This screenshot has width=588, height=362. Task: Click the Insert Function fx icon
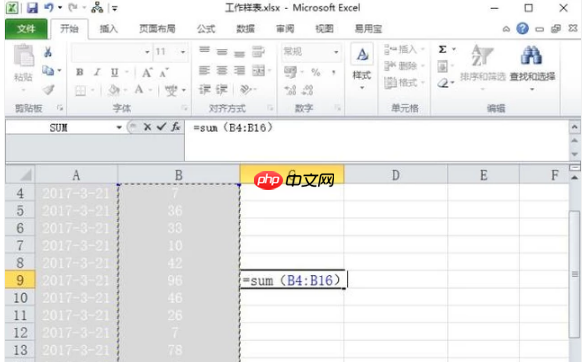[176, 127]
